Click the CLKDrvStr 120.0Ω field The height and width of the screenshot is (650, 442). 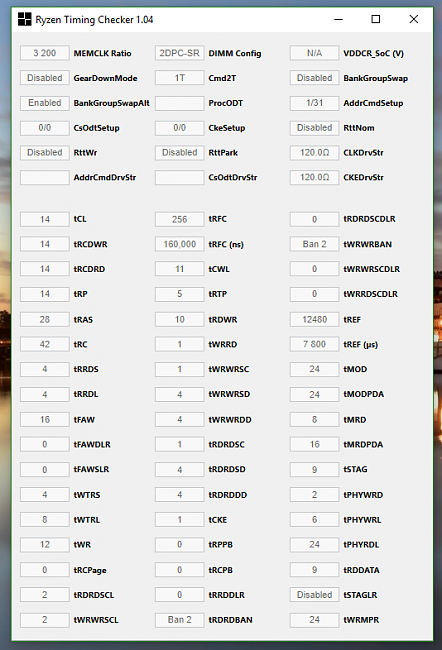tap(314, 153)
